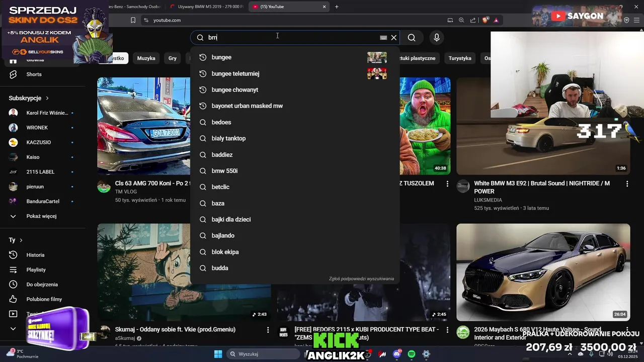Open 'Do obejrzenia' watch later
The width and height of the screenshot is (644, 362).
[x=41, y=285]
